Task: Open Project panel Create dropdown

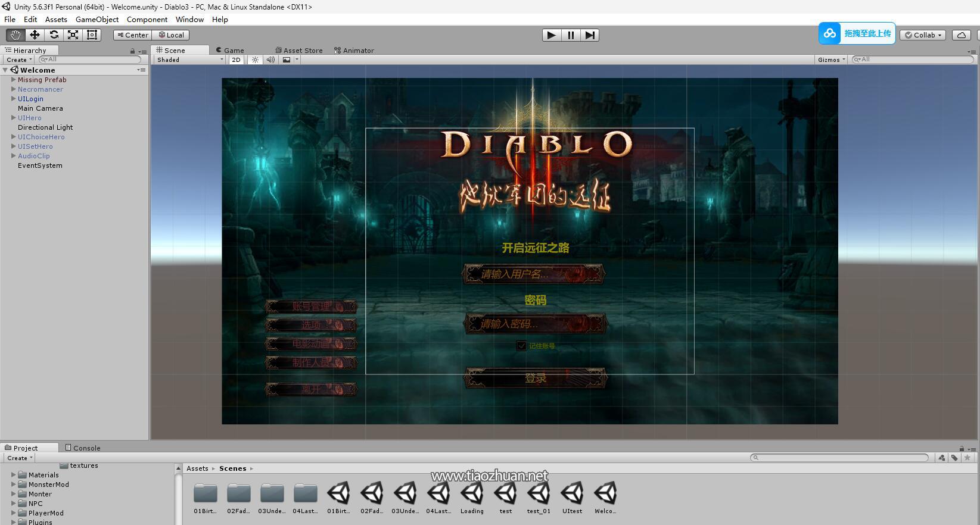Action: pyautogui.click(x=20, y=458)
